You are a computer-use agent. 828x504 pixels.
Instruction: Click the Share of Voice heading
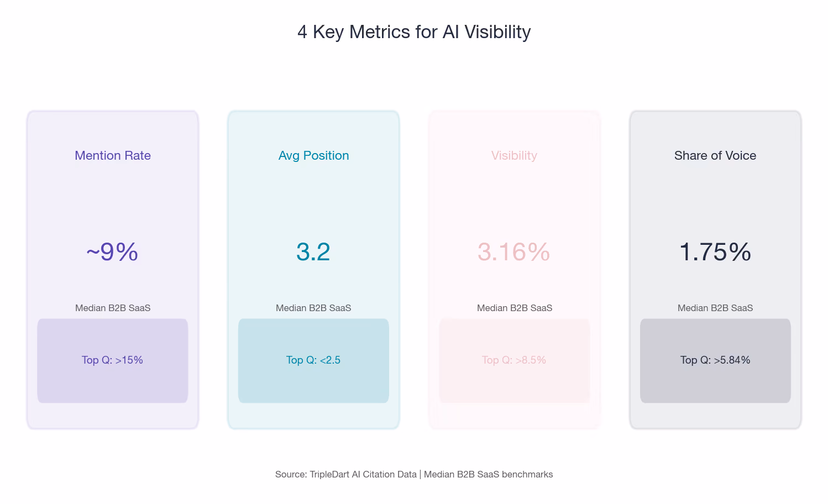coord(715,156)
